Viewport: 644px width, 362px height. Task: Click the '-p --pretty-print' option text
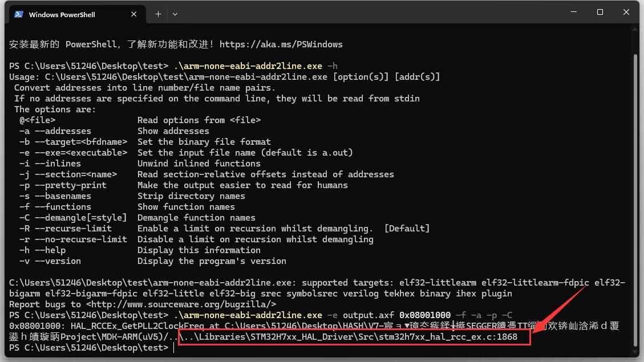(x=63, y=185)
